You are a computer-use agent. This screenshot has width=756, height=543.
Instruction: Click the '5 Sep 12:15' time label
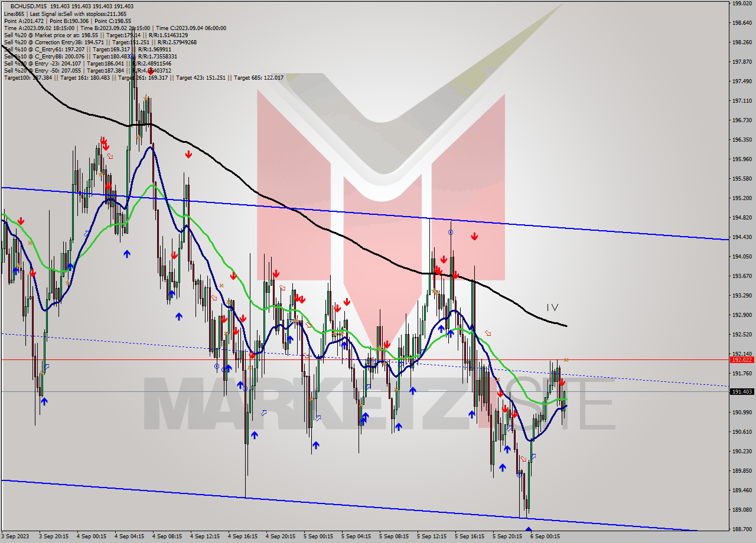coord(432,537)
